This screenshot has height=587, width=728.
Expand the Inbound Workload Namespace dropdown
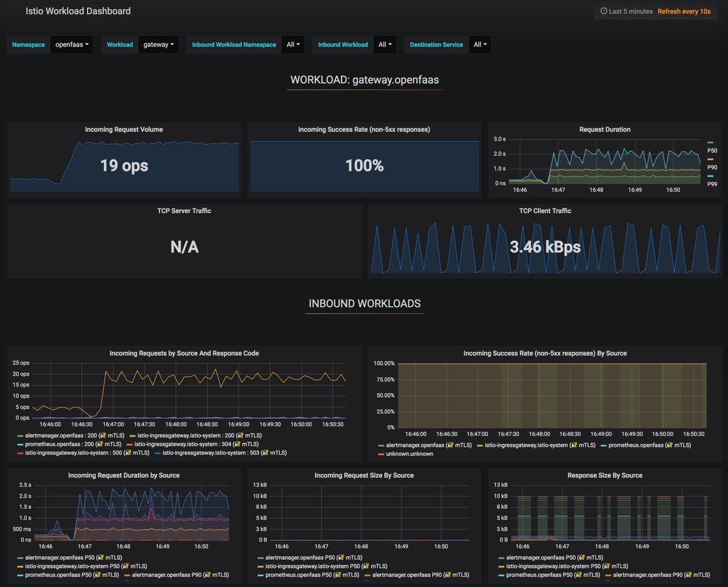(293, 44)
